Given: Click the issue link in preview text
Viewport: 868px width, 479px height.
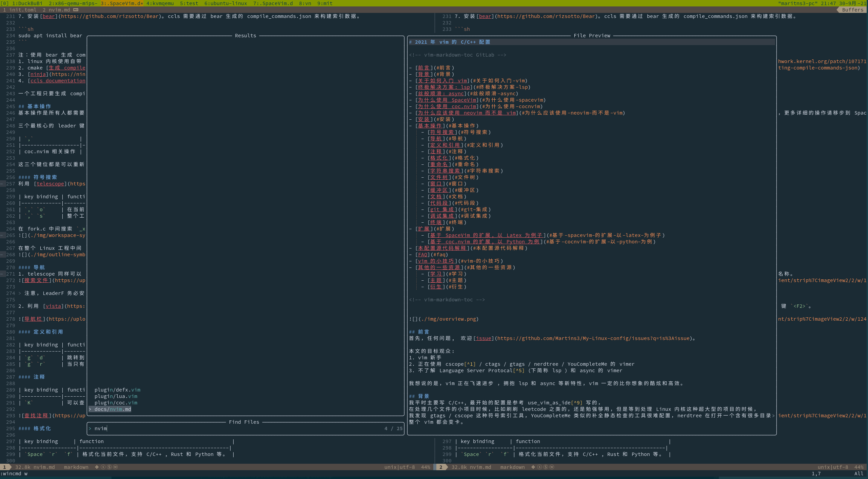Looking at the screenshot, I should click(x=484, y=338).
